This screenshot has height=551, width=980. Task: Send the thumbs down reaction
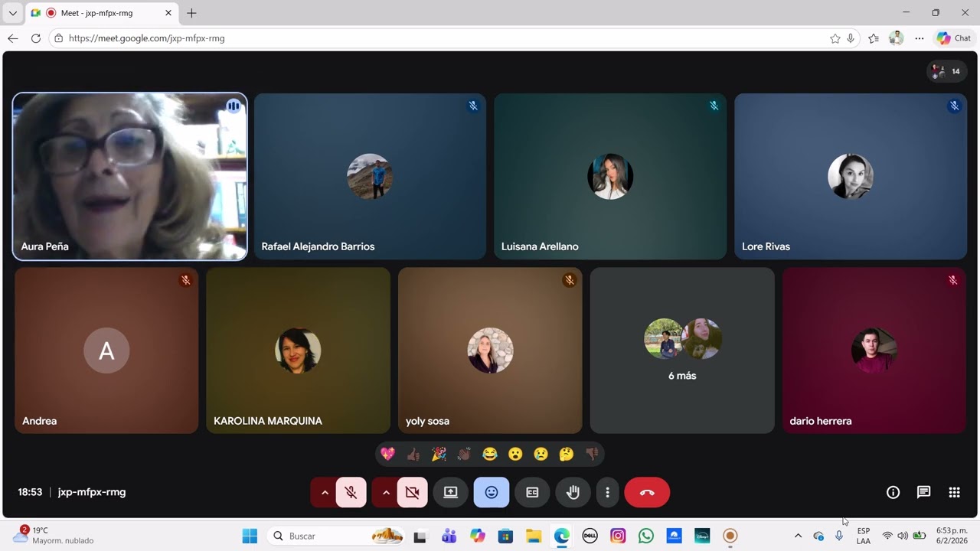tap(592, 455)
